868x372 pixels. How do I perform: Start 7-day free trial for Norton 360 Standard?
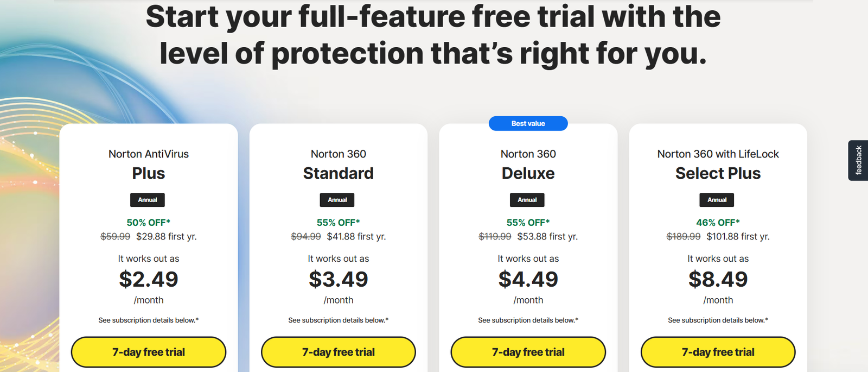coord(339,352)
